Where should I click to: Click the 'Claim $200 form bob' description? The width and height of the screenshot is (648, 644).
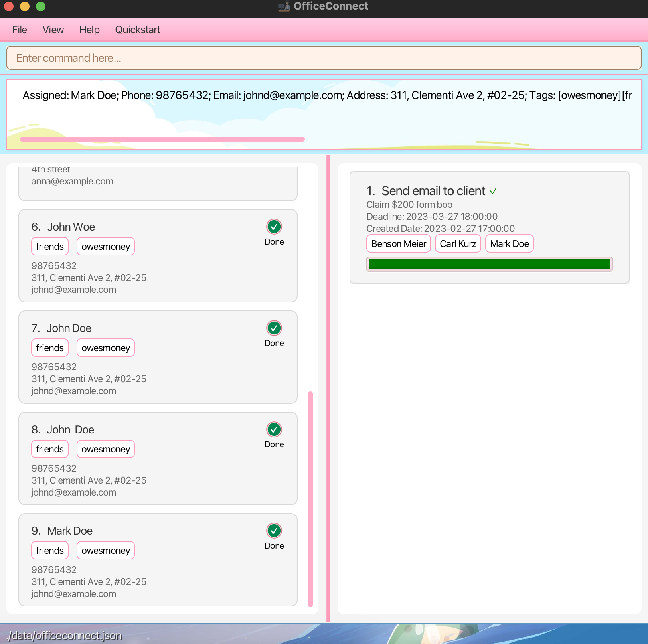point(409,205)
